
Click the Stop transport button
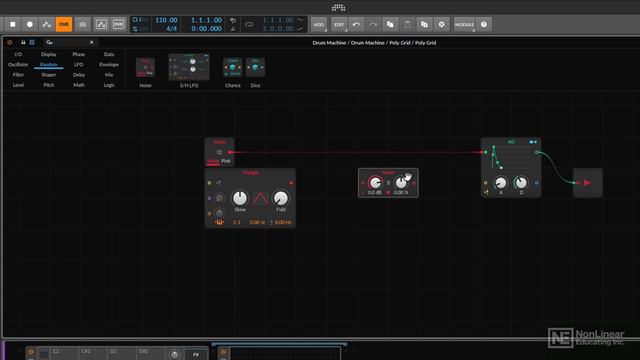click(13, 24)
